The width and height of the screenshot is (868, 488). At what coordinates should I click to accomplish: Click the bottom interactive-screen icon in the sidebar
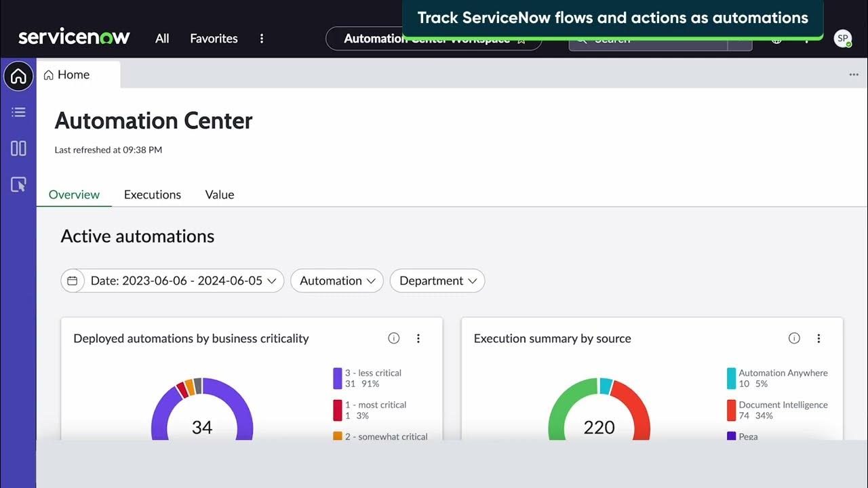coord(18,184)
